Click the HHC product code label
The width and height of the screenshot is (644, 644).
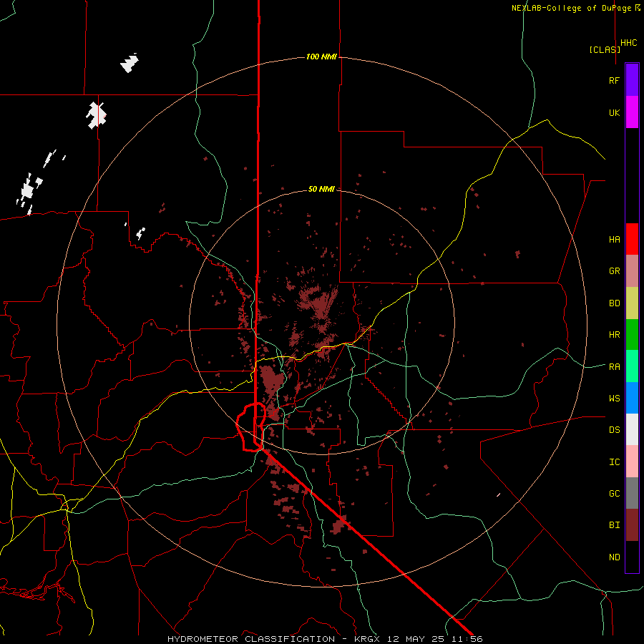628,43
